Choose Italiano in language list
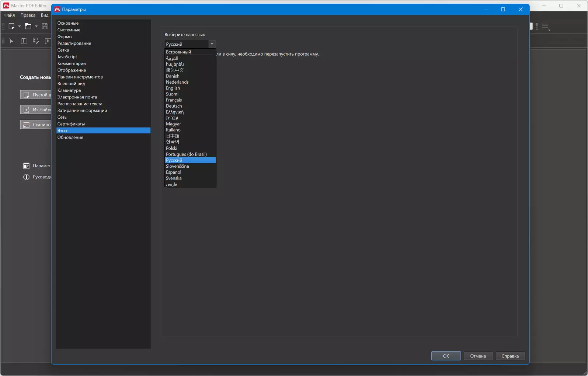The height and width of the screenshot is (376, 588). (190, 130)
